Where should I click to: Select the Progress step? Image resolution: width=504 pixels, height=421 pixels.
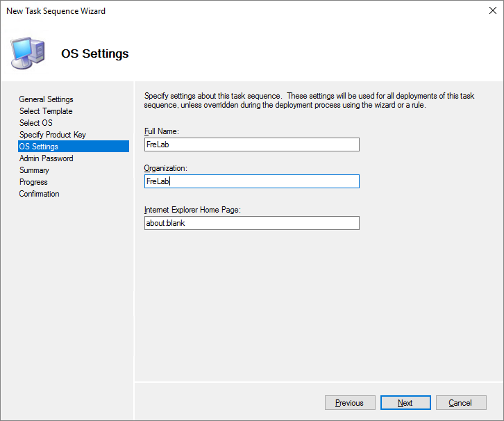pos(33,182)
